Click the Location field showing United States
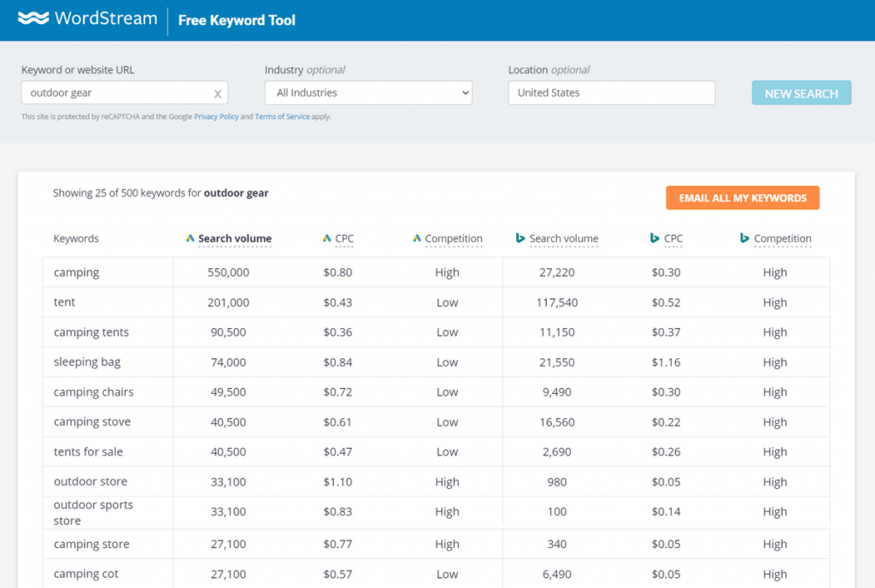 [611, 92]
